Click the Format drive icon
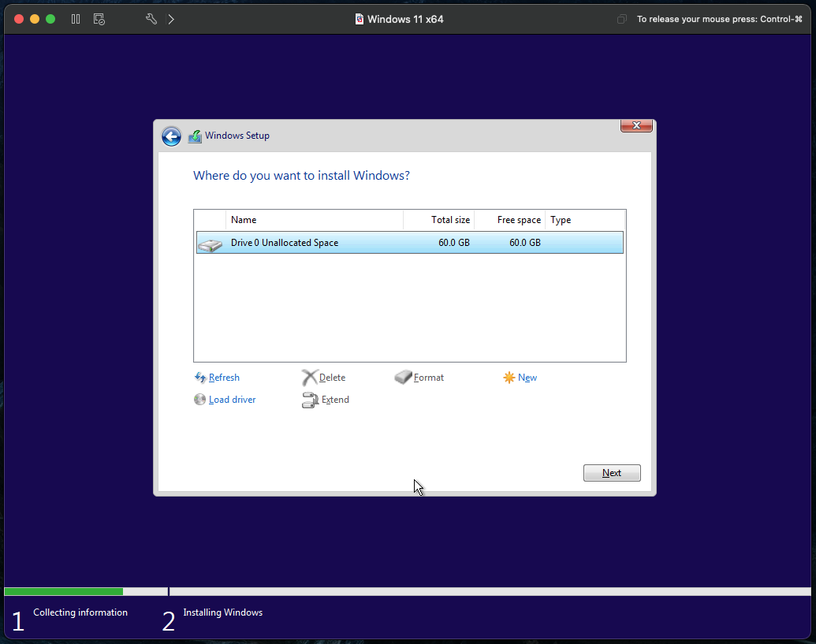Viewport: 816px width, 644px height. (404, 377)
